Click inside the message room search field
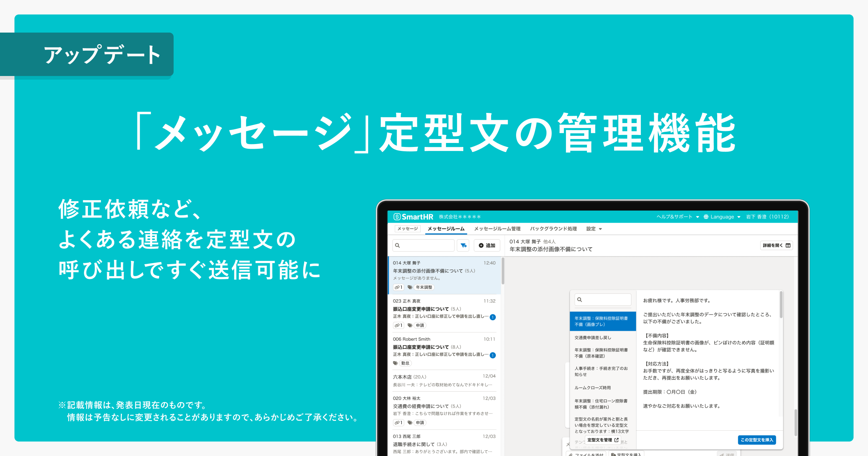Viewport: 868px width, 456px height. tap(424, 245)
